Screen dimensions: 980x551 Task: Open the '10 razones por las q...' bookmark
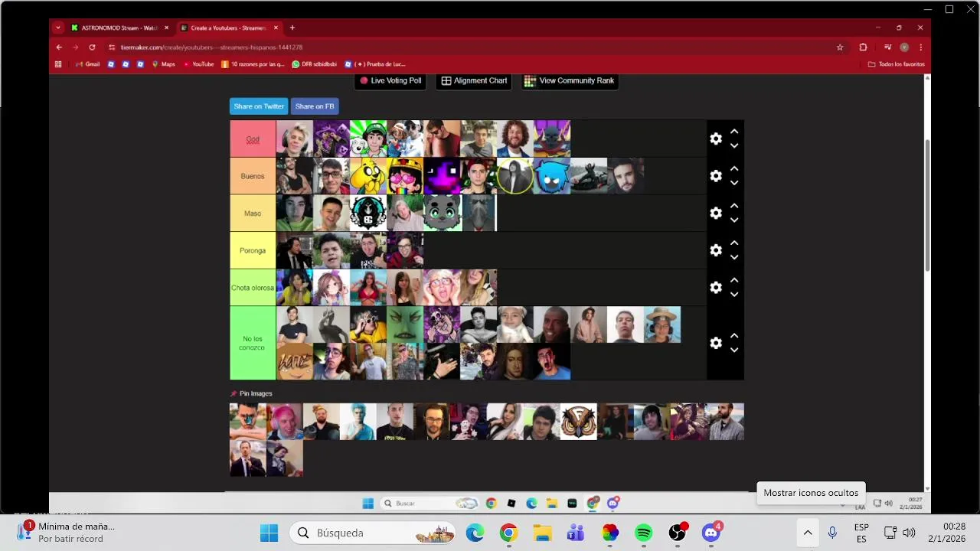pos(253,64)
